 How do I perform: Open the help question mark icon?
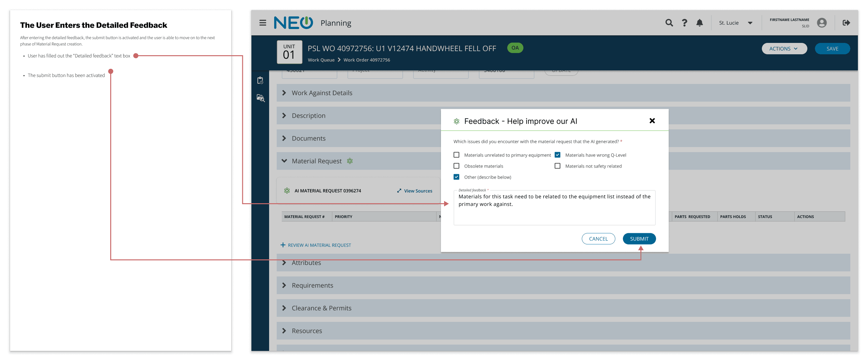[684, 23]
